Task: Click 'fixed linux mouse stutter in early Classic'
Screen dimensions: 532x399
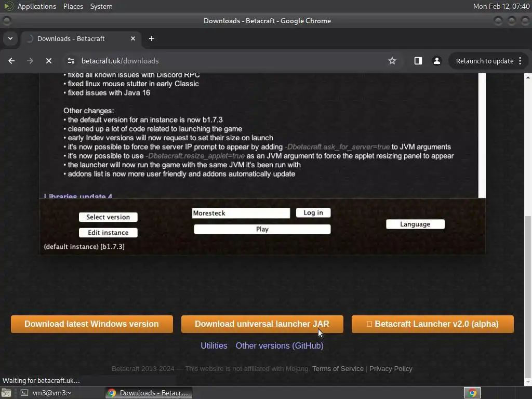Action: [x=133, y=84]
